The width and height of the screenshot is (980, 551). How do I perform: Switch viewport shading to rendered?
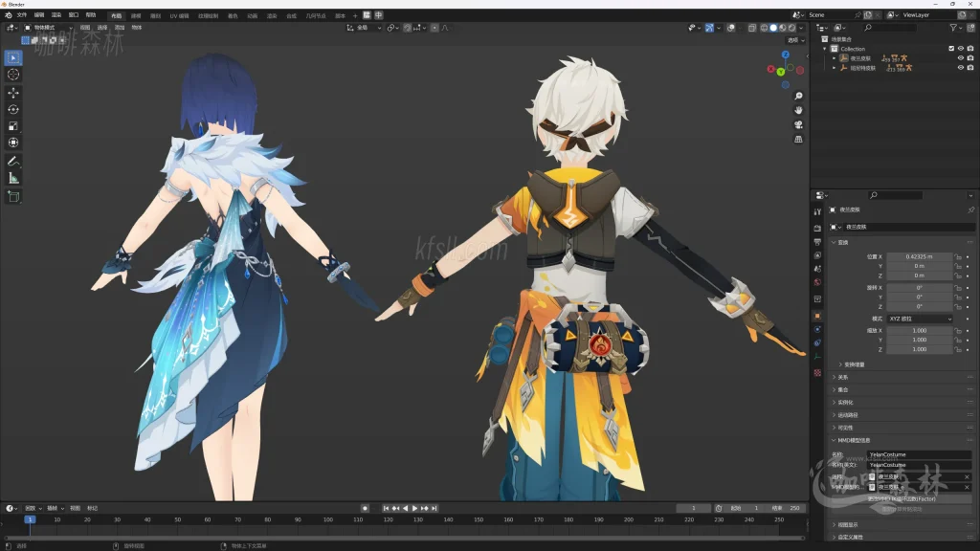point(791,28)
